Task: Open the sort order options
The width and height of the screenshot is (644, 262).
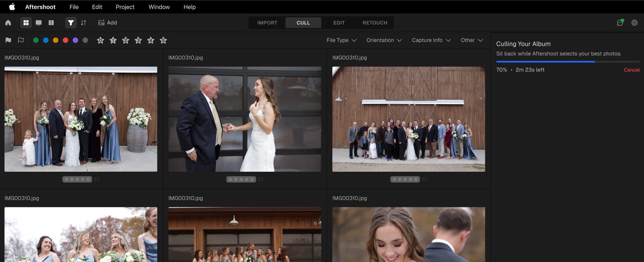Action: coord(83,23)
